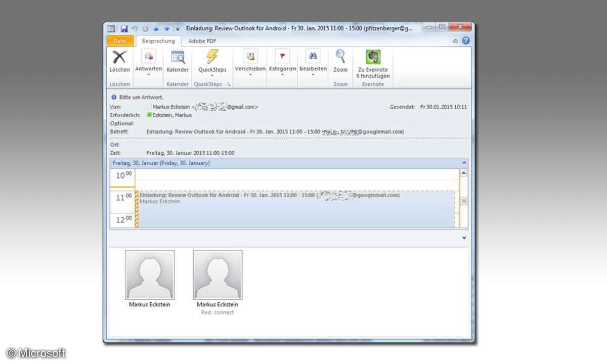
Task: Click the Outlook calendar icon in the title bar
Action: coord(111,29)
